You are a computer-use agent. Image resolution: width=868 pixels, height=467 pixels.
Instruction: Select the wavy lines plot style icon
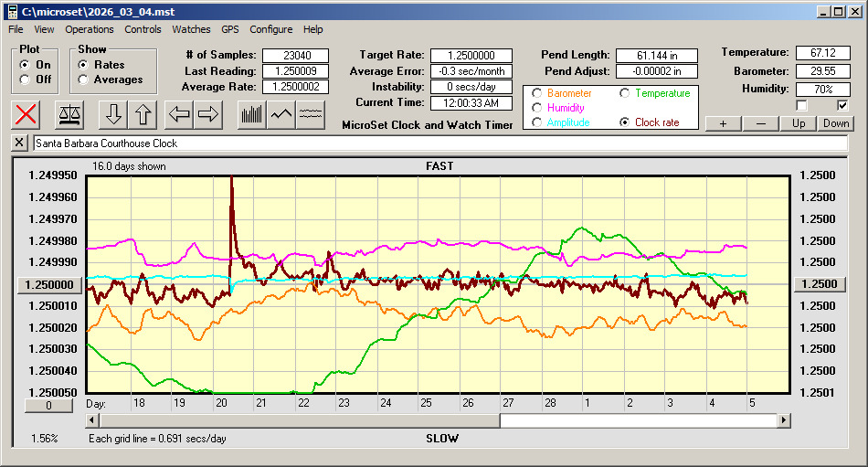pyautogui.click(x=312, y=114)
